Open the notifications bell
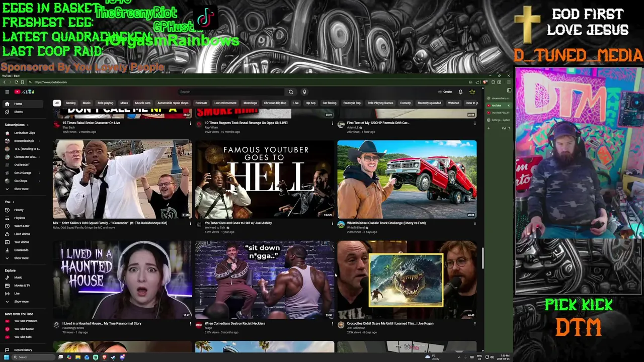Image resolution: width=644 pixels, height=362 pixels. coord(460,92)
